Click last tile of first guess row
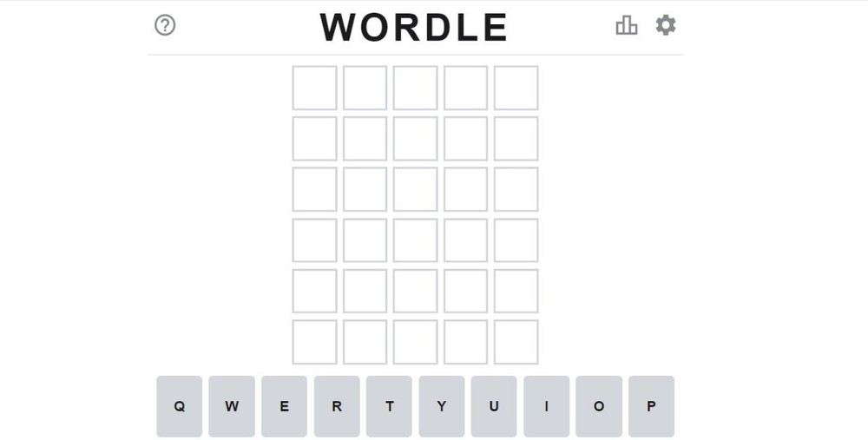 tap(516, 88)
